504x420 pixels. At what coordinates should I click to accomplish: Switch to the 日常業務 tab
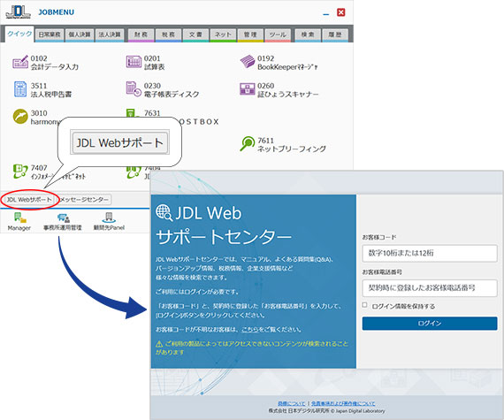pos(50,34)
